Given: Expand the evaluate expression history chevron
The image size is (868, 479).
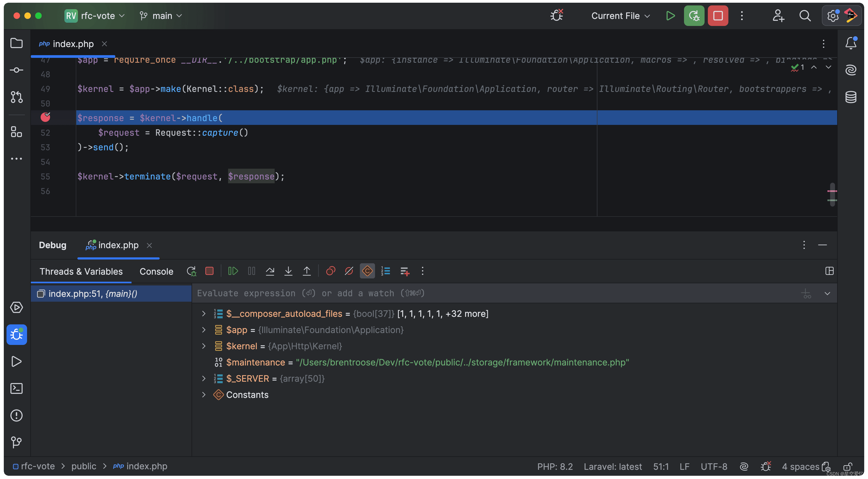Looking at the screenshot, I should pos(827,294).
